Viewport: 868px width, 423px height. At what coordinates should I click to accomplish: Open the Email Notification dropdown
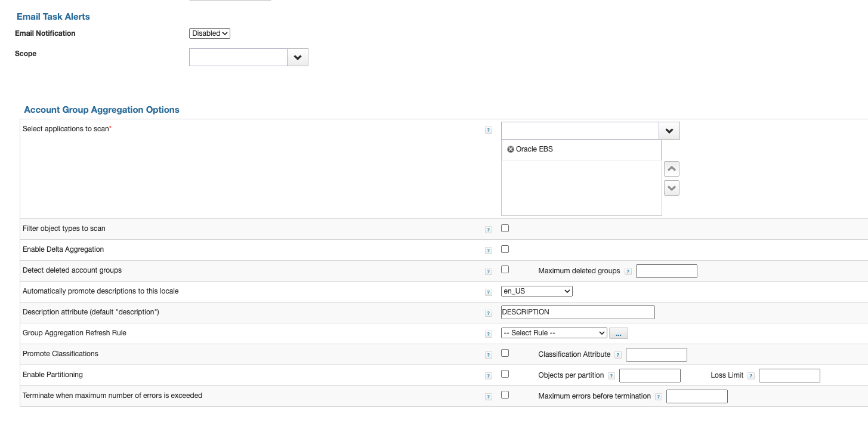[209, 33]
